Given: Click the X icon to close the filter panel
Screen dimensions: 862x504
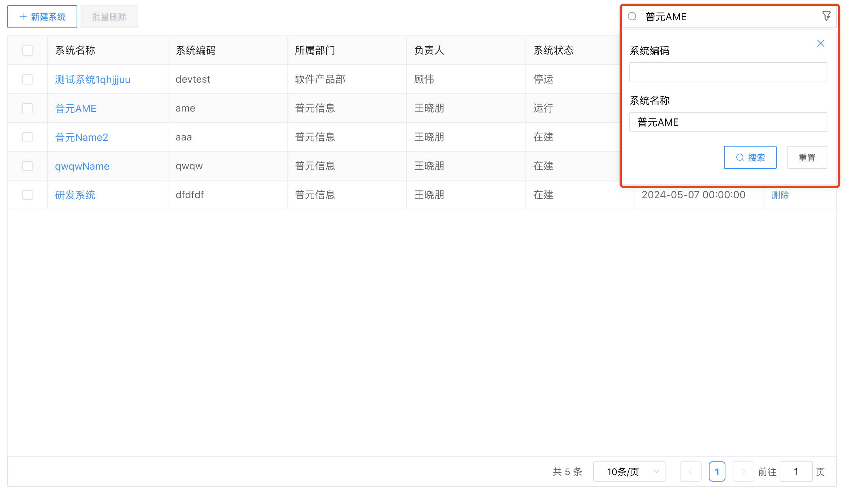Looking at the screenshot, I should [820, 43].
